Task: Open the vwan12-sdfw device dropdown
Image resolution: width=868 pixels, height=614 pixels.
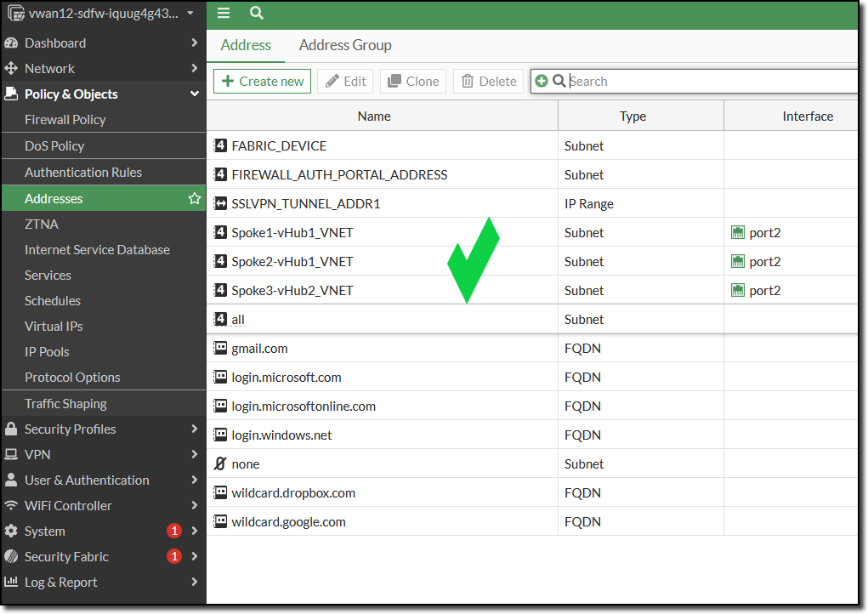Action: pos(190,13)
